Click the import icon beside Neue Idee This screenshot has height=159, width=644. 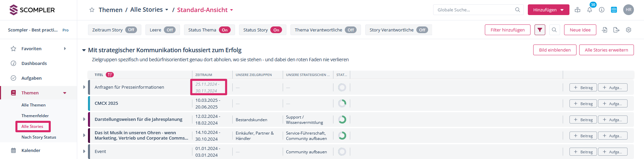(x=604, y=30)
